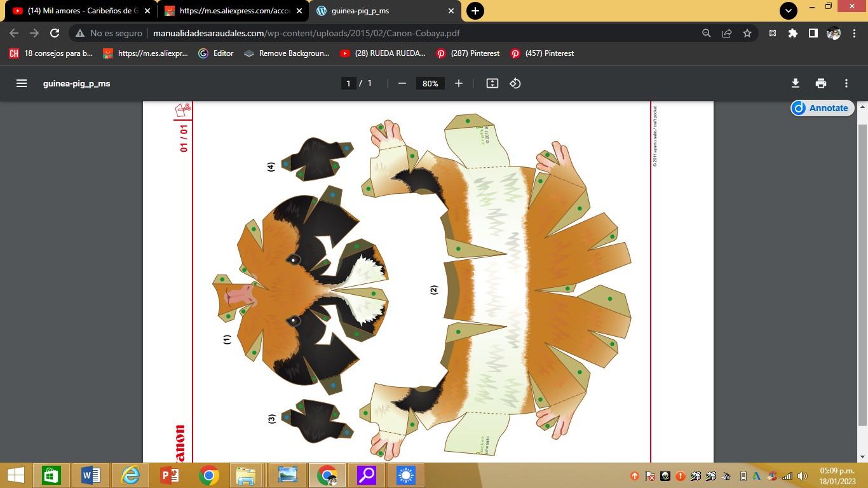Zoom in the PDF with plus button
This screenshot has height=488, width=868.
click(459, 83)
